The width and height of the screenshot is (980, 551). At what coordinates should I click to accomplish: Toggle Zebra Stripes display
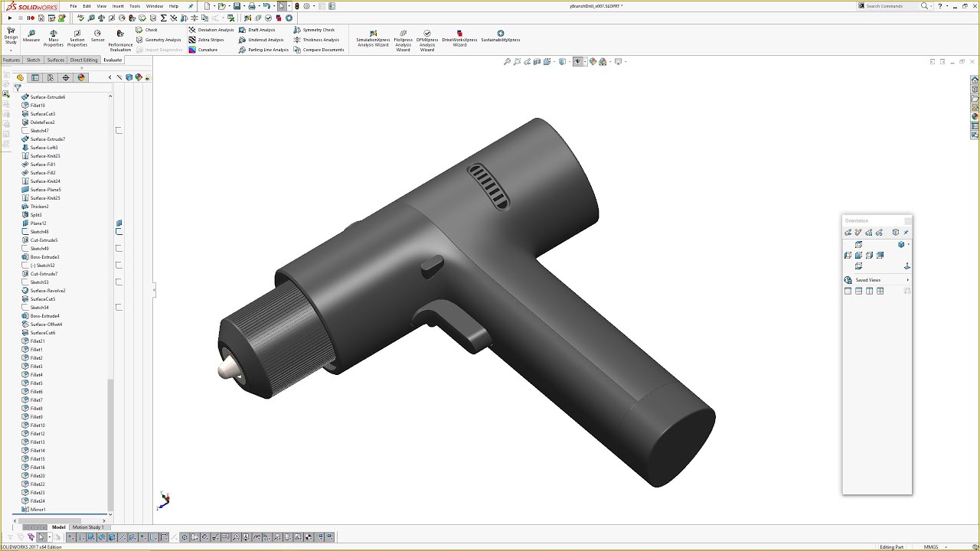pyautogui.click(x=205, y=40)
